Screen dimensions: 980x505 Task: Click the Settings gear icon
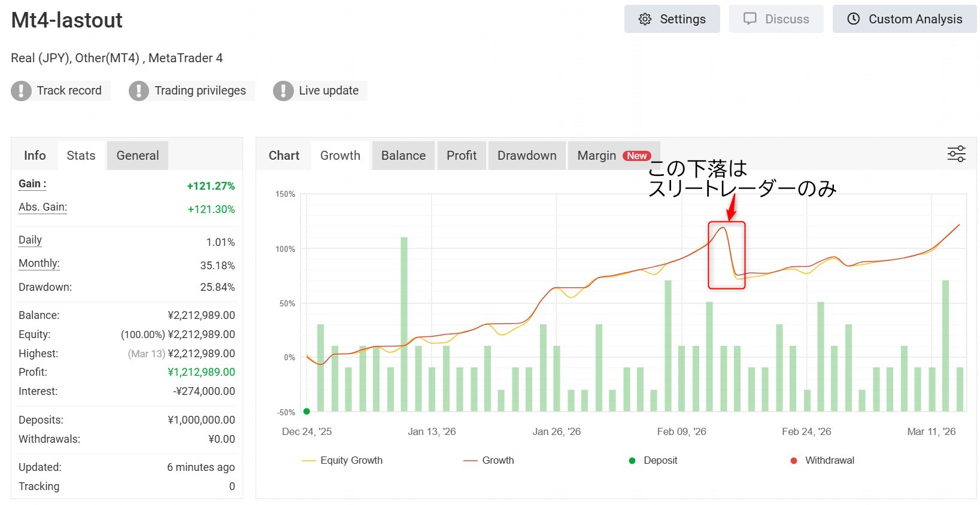(x=645, y=19)
